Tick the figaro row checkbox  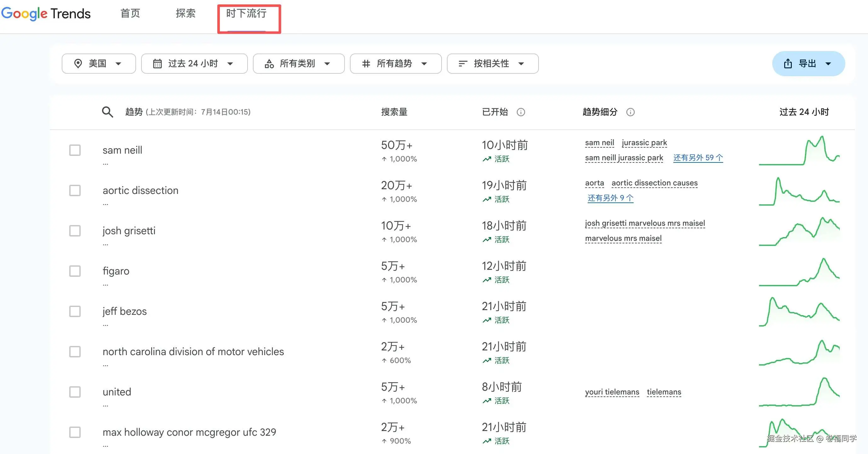coord(75,271)
